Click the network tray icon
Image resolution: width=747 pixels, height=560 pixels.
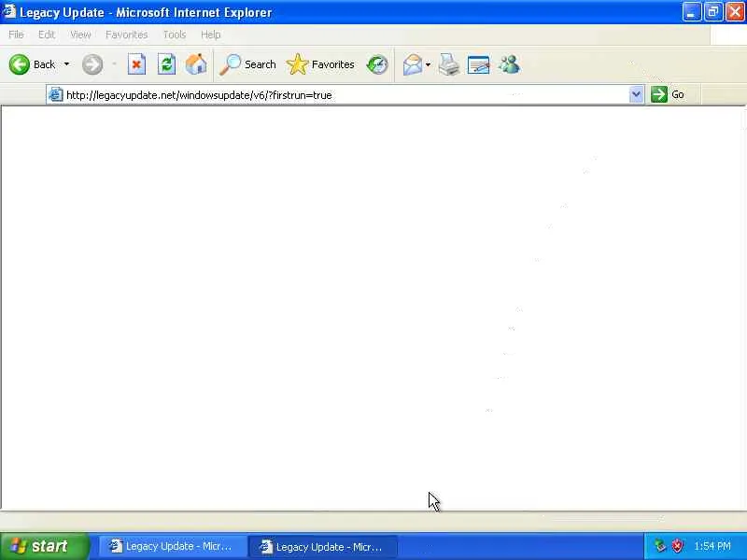(660, 546)
